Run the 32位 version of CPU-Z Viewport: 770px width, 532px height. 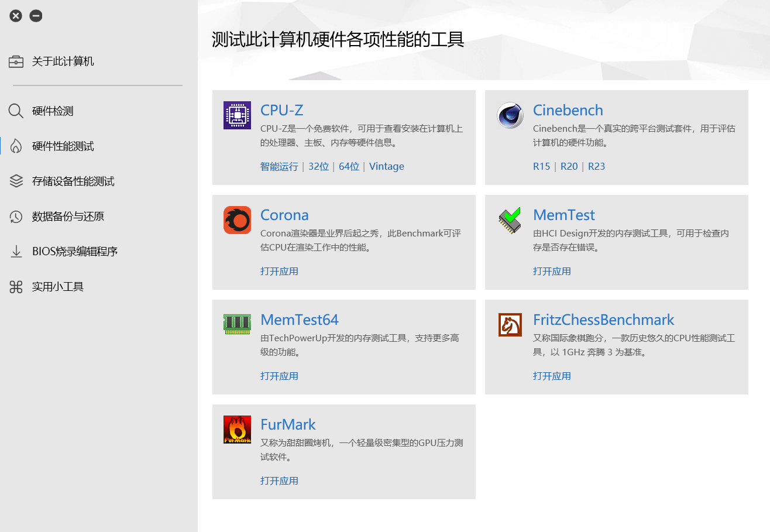coord(318,166)
